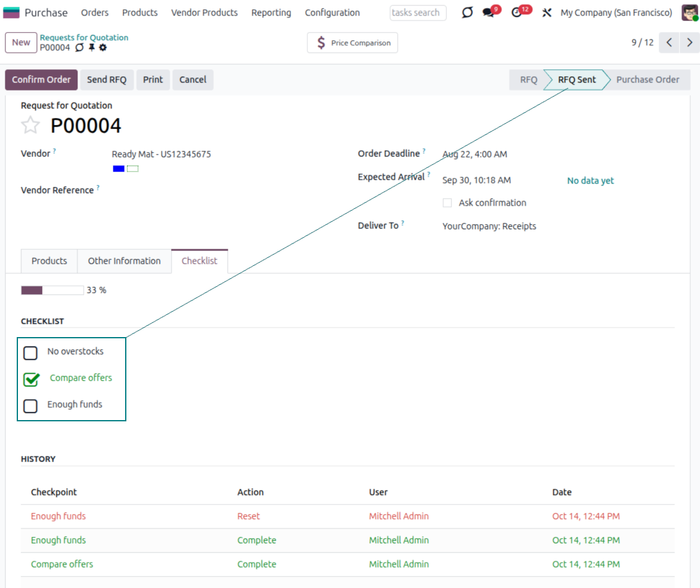Tick the Enough funds checkbox

click(x=30, y=406)
